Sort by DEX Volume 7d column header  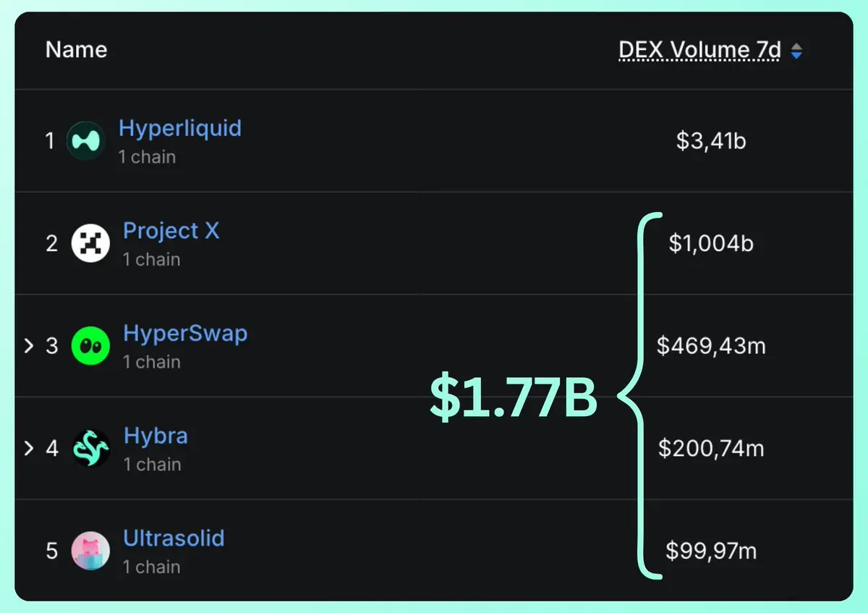click(699, 50)
